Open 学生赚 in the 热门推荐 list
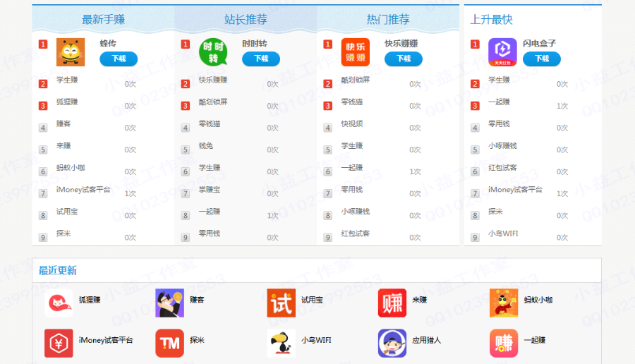635x364 pixels. (352, 146)
